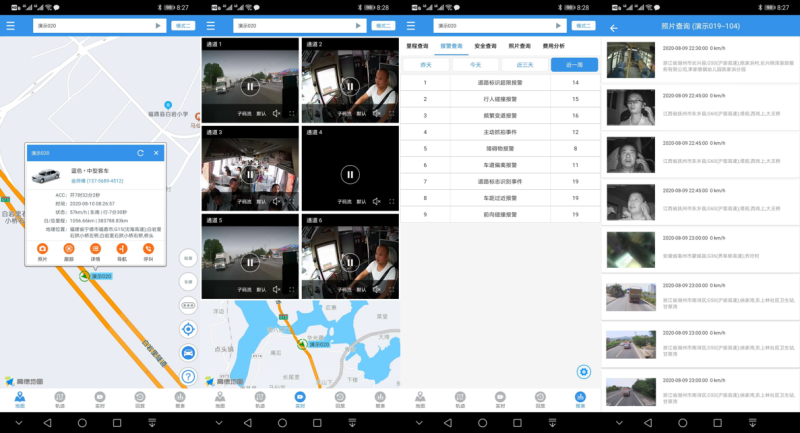The height and width of the screenshot is (433, 800).
Task: Unmute audio on 通道 4 video
Action: (x=376, y=201)
